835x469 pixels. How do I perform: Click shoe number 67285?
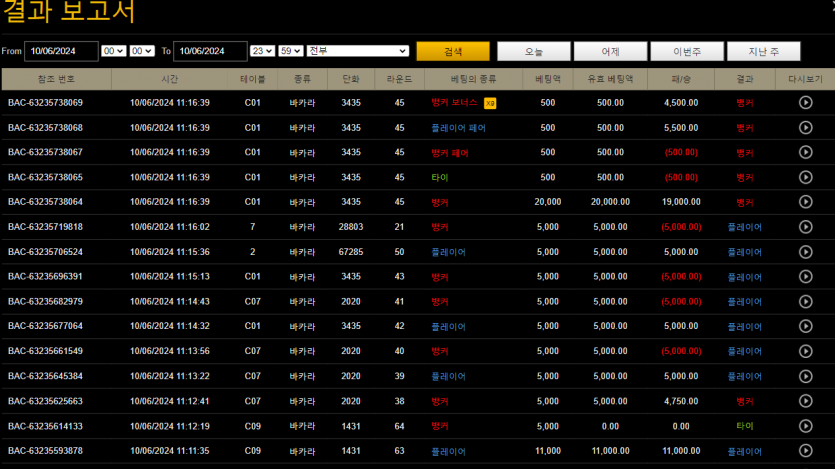pos(351,252)
